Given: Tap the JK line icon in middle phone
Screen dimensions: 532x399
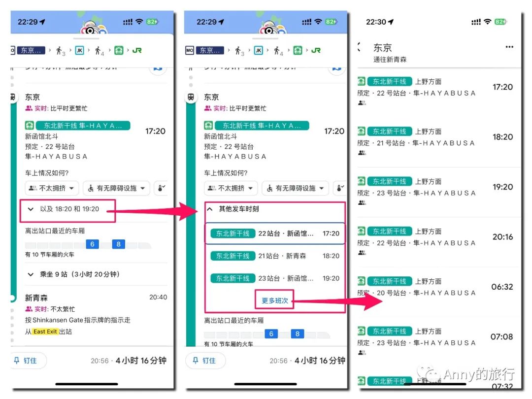Looking at the screenshot, I should [x=258, y=51].
